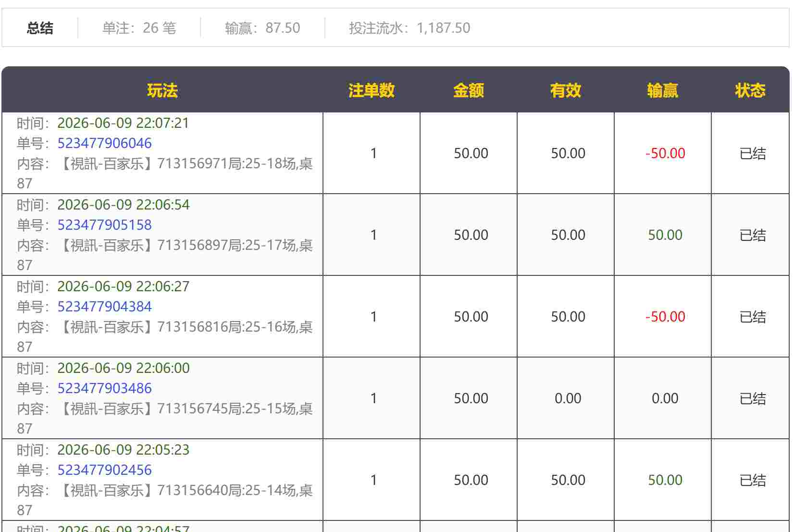Click 已结 status in the 22:05:23 row
Screen dimensions: 794x532
753,480
